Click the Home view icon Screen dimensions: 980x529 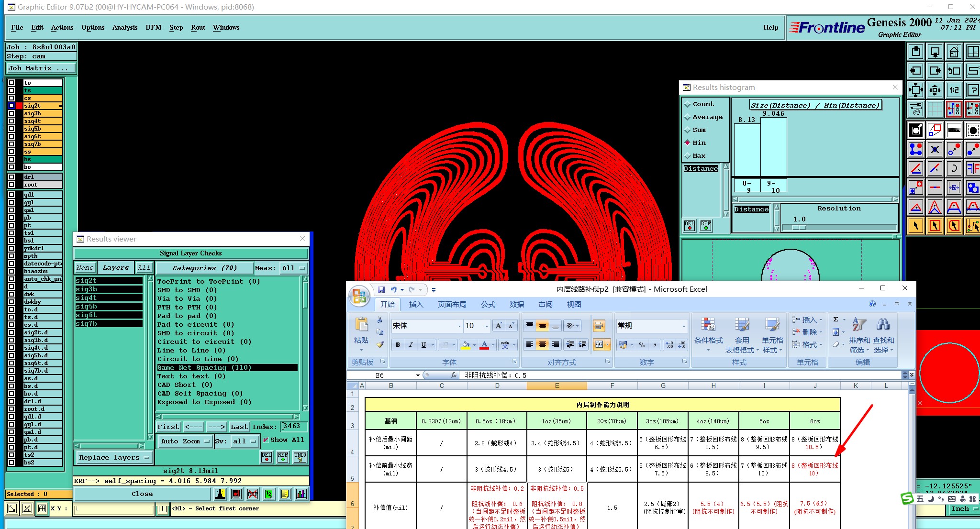tap(954, 52)
